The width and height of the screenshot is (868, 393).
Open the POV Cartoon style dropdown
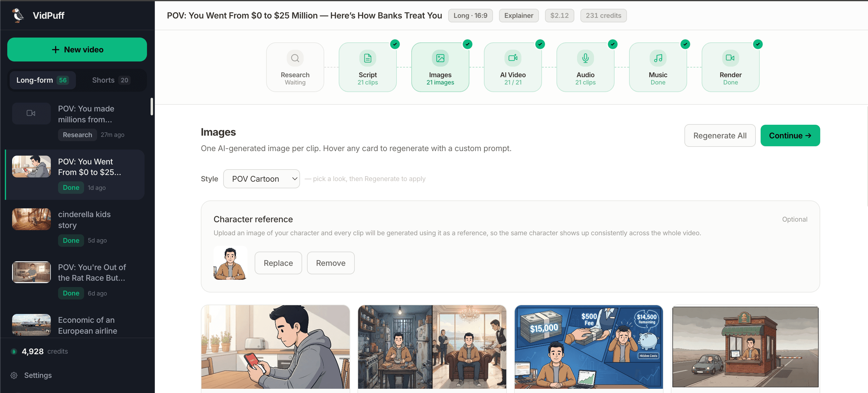click(x=262, y=179)
